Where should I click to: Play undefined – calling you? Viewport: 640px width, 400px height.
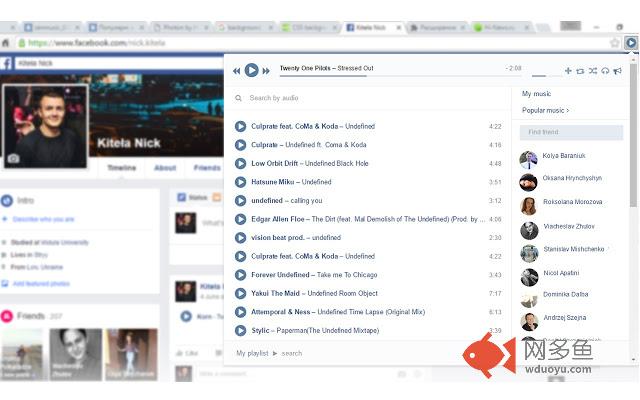pos(240,200)
